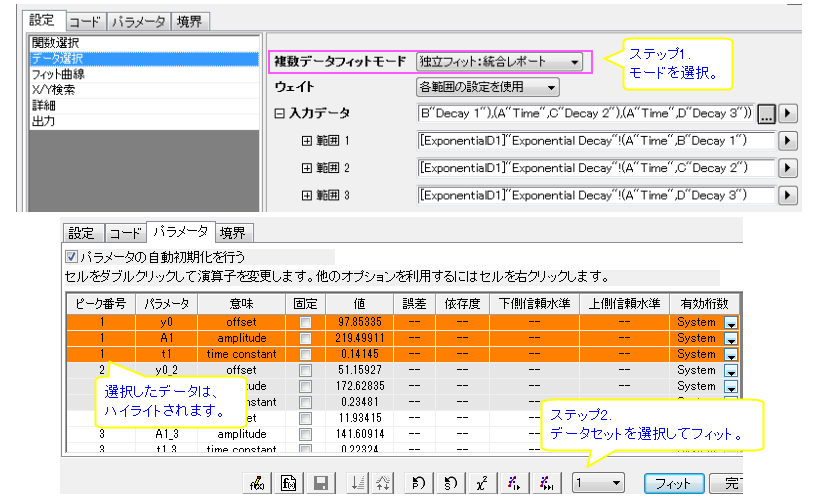Select 詳細 in the settings list
The width and height of the screenshot is (814, 501).
click(144, 105)
